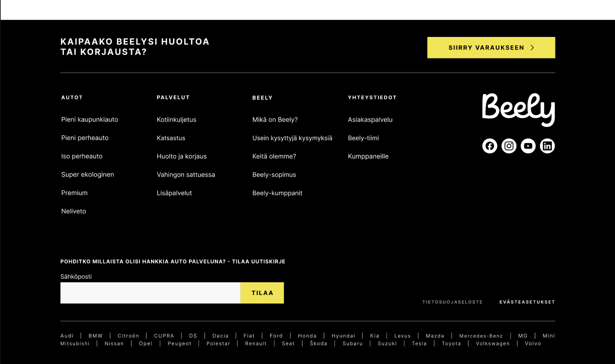Select Volvo brand link

[x=533, y=343]
